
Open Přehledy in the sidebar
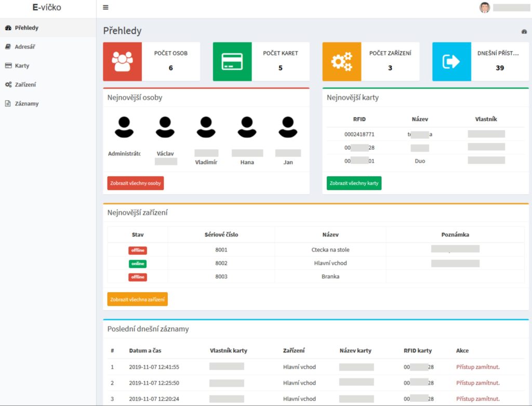(26, 28)
